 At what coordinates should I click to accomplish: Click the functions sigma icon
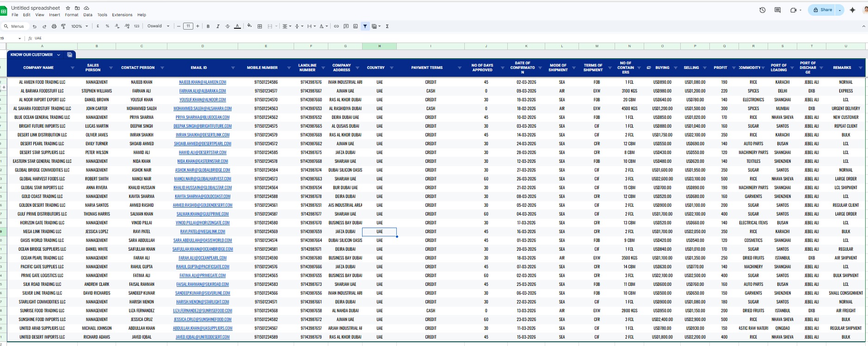pyautogui.click(x=387, y=26)
